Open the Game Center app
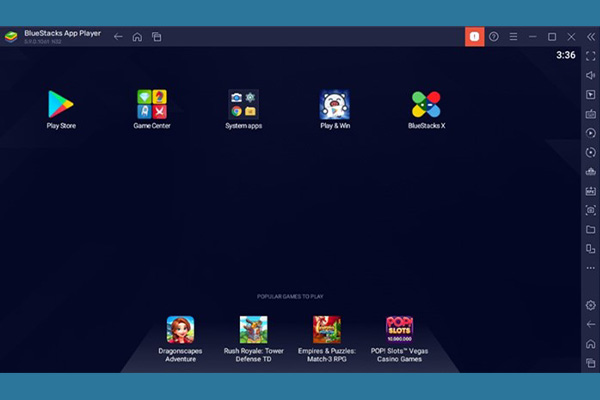 point(152,109)
